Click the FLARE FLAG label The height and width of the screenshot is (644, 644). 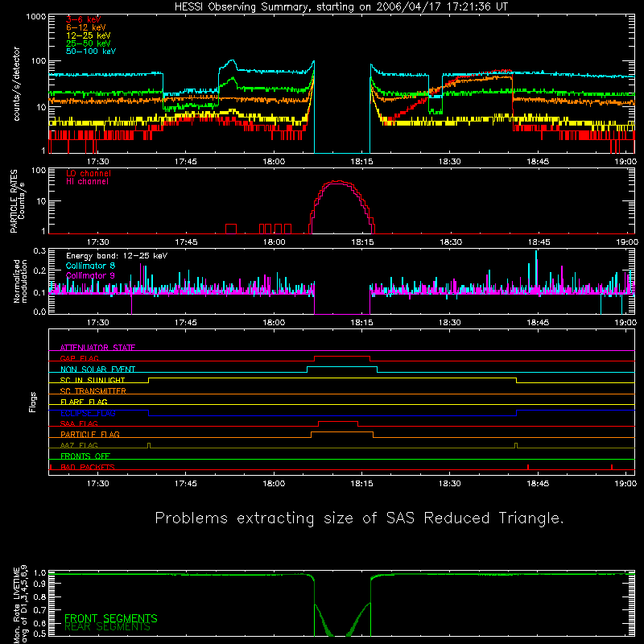[x=84, y=402]
